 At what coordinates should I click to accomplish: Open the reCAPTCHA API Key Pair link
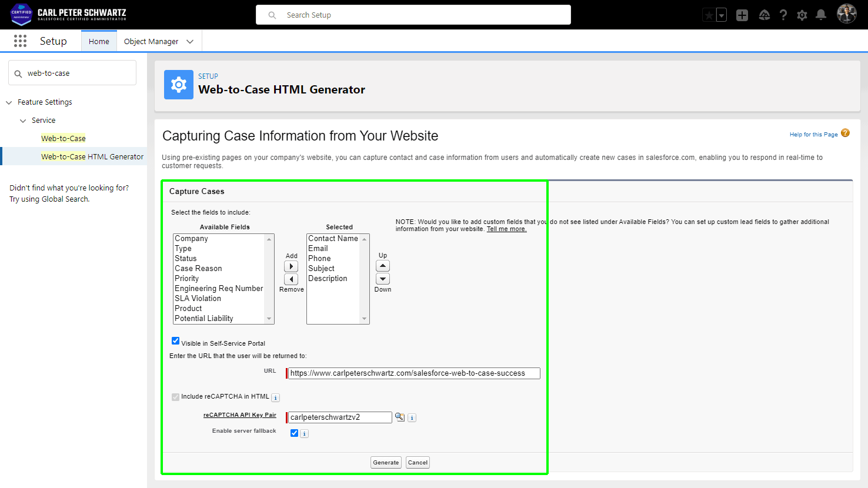pyautogui.click(x=240, y=415)
